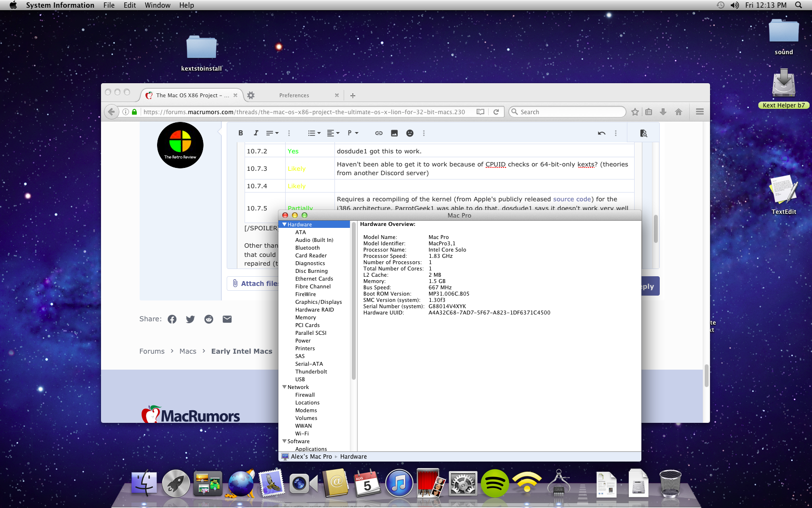Click The Retro Review avatar
Screen dimensions: 812x508
180,145
